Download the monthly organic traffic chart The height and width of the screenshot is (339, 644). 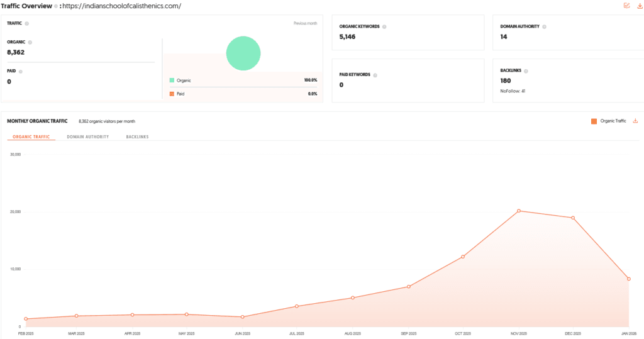pyautogui.click(x=635, y=121)
